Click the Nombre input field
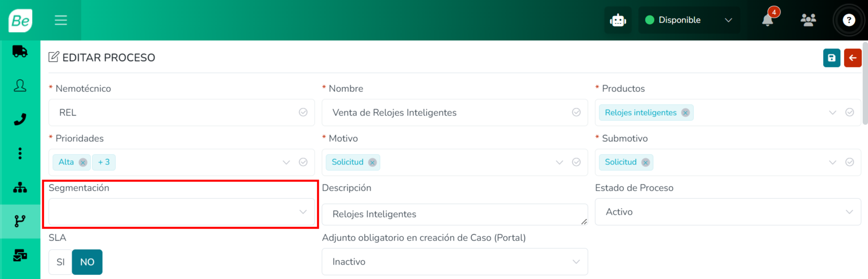Image resolution: width=868 pixels, height=279 pixels. tap(454, 112)
